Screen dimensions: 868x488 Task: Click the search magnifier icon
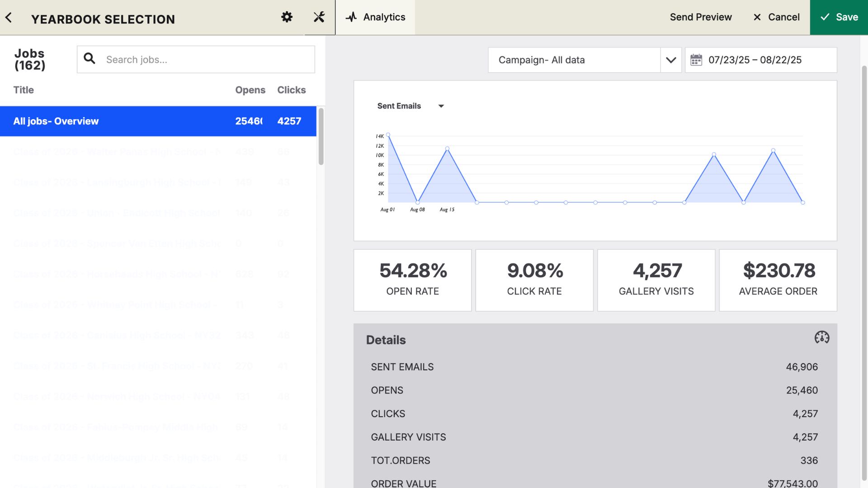(x=90, y=59)
